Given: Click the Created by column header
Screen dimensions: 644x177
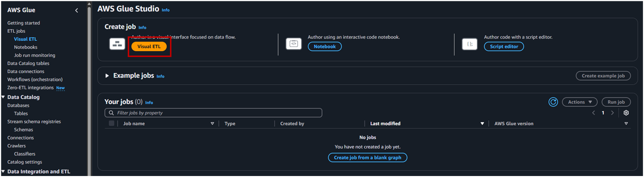Looking at the screenshot, I should (x=292, y=123).
